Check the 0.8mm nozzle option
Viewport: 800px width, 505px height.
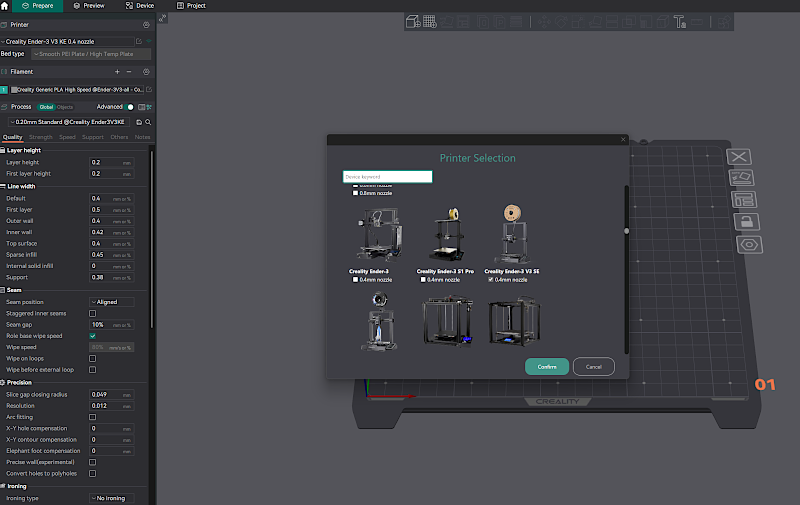(x=356, y=193)
